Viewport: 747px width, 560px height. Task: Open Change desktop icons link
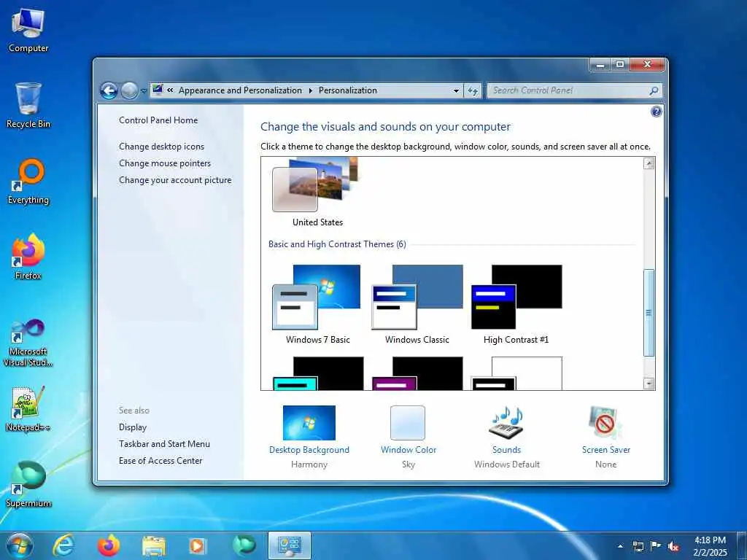coord(161,147)
